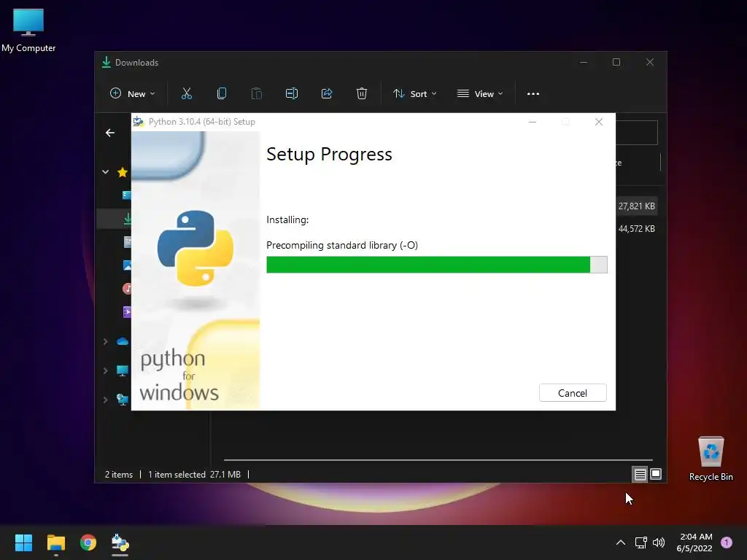Click the '1 item selected 27.1 MB' status text
This screenshot has width=747, height=560.
pyautogui.click(x=194, y=475)
